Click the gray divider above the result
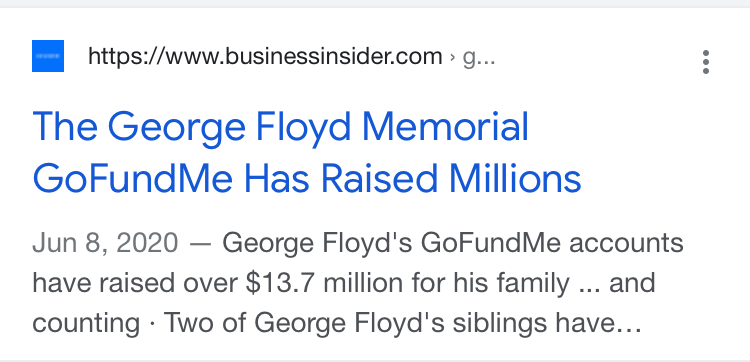This screenshot has height=362, width=750. (x=375, y=4)
